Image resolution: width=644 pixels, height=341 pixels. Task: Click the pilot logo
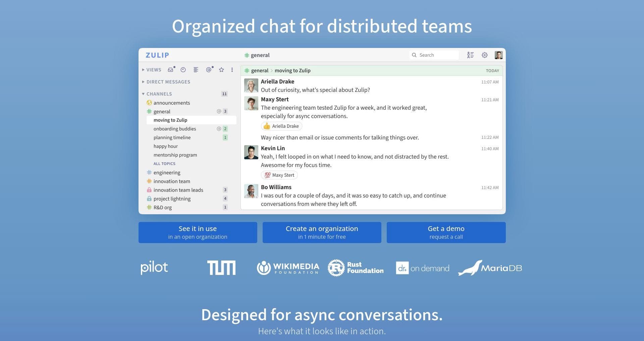pyautogui.click(x=154, y=268)
